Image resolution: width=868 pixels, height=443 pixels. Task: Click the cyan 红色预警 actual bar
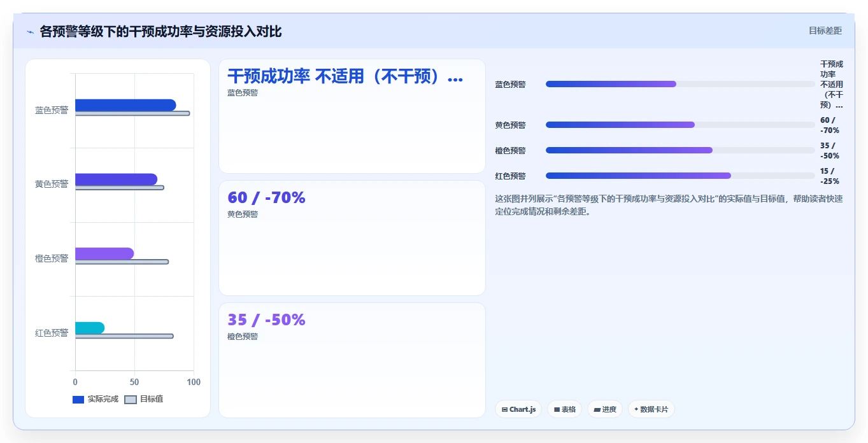tap(90, 328)
